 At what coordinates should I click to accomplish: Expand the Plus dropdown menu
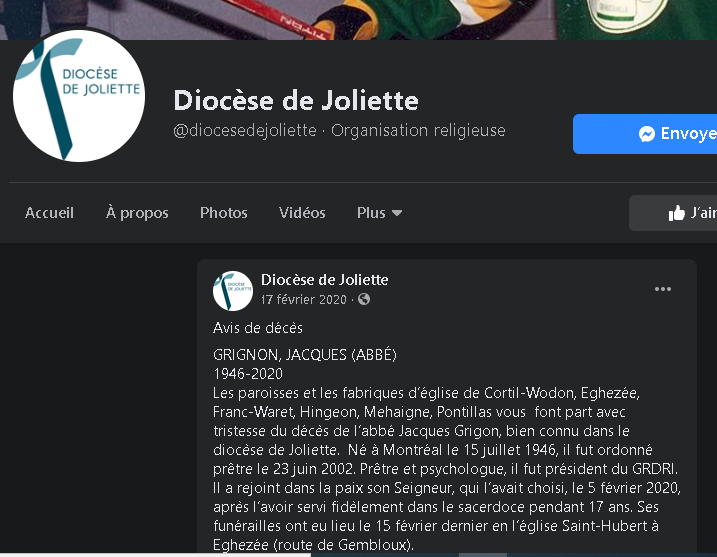pos(380,213)
